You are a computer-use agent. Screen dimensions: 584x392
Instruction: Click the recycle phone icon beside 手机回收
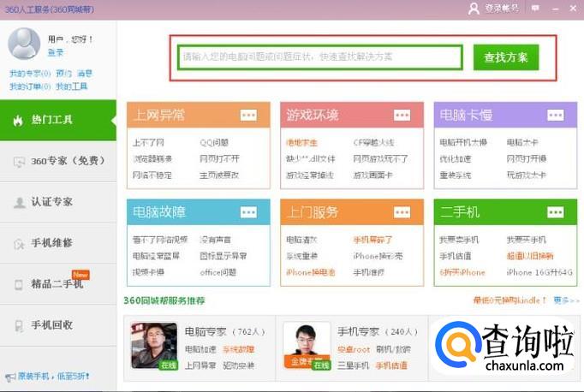tap(19, 326)
